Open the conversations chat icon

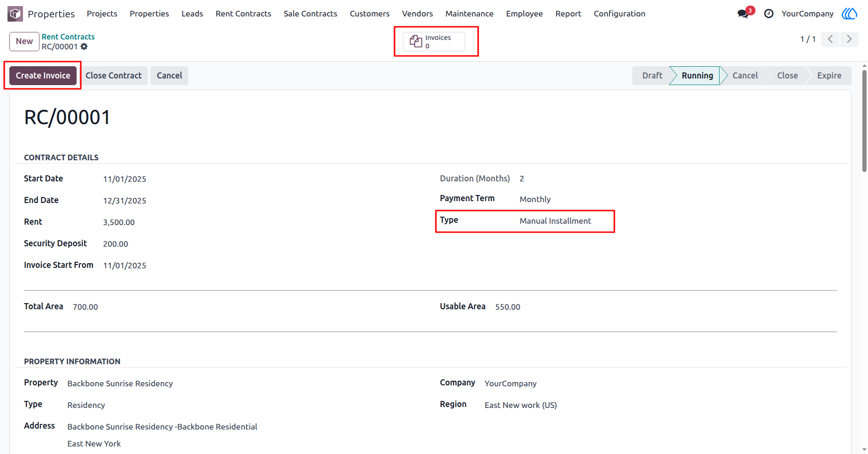(743, 14)
